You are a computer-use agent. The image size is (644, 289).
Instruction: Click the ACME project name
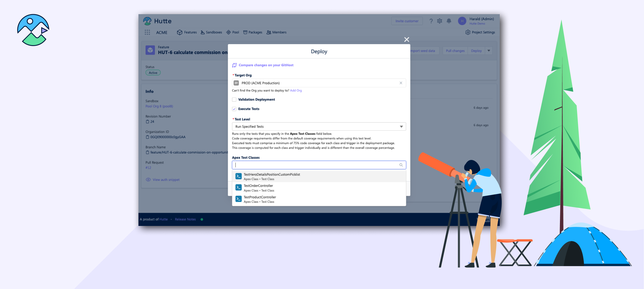pyautogui.click(x=162, y=33)
